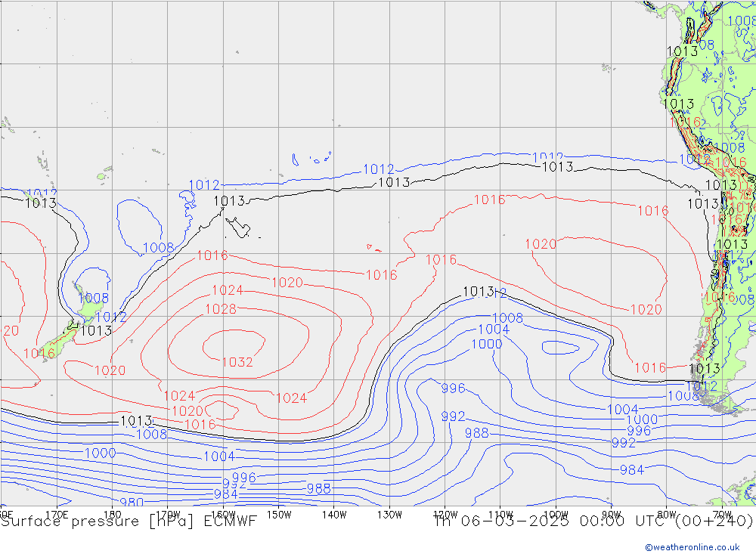Screen dimensions: 756x554
Task: Click the 1032 hPa high center label
Action: coord(237,362)
